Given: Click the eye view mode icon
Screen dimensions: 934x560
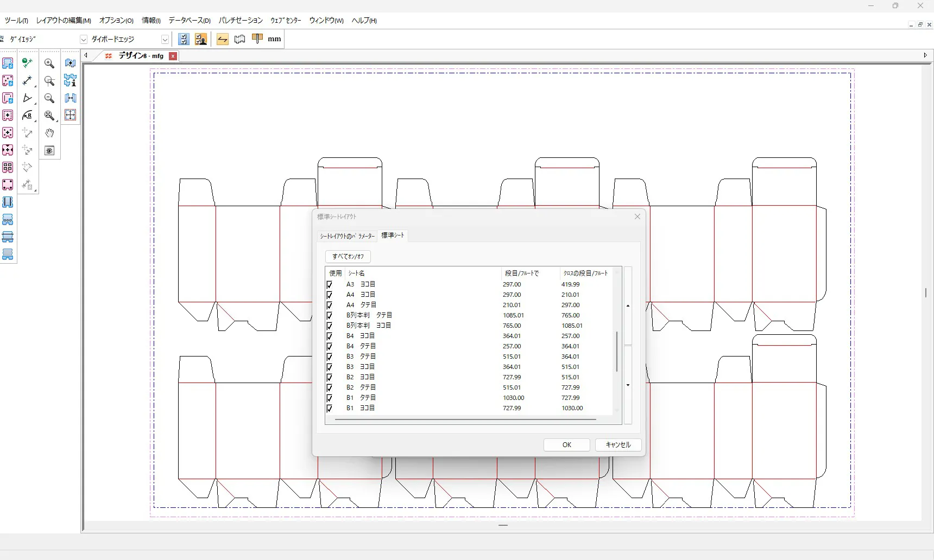Looking at the screenshot, I should tap(49, 151).
